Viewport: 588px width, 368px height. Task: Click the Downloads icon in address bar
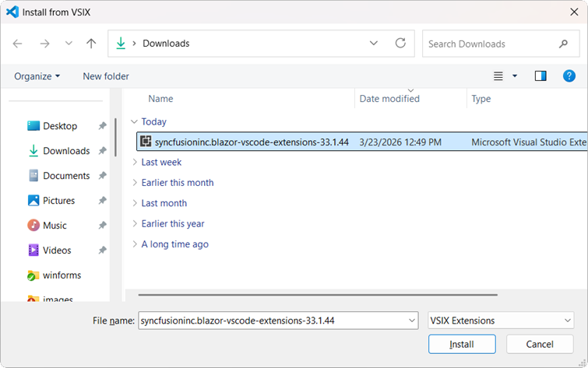(121, 44)
